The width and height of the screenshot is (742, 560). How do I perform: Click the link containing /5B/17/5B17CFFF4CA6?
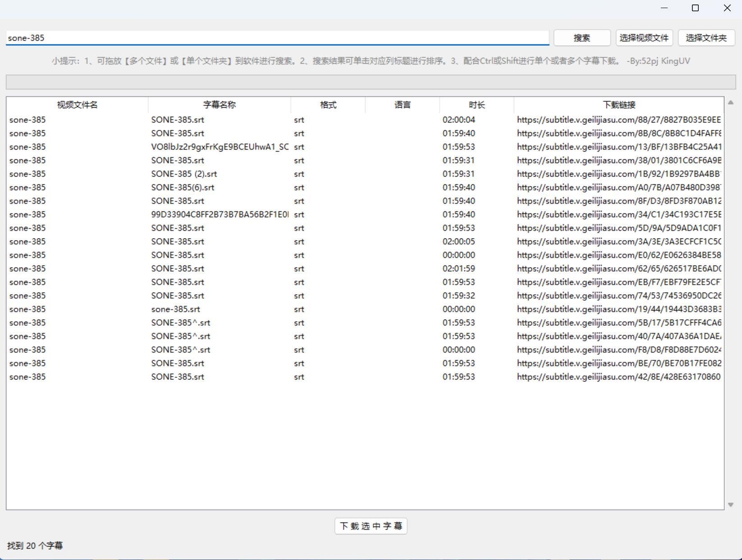pyautogui.click(x=619, y=323)
